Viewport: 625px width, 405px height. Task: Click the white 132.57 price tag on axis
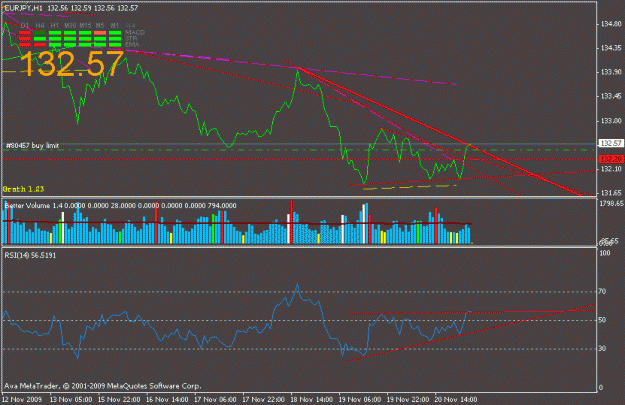611,143
